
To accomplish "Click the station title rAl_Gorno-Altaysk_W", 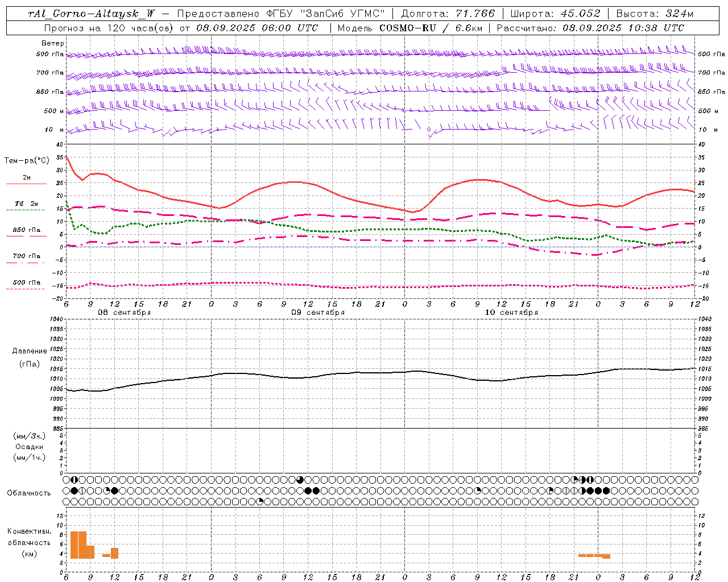I will point(92,14).
